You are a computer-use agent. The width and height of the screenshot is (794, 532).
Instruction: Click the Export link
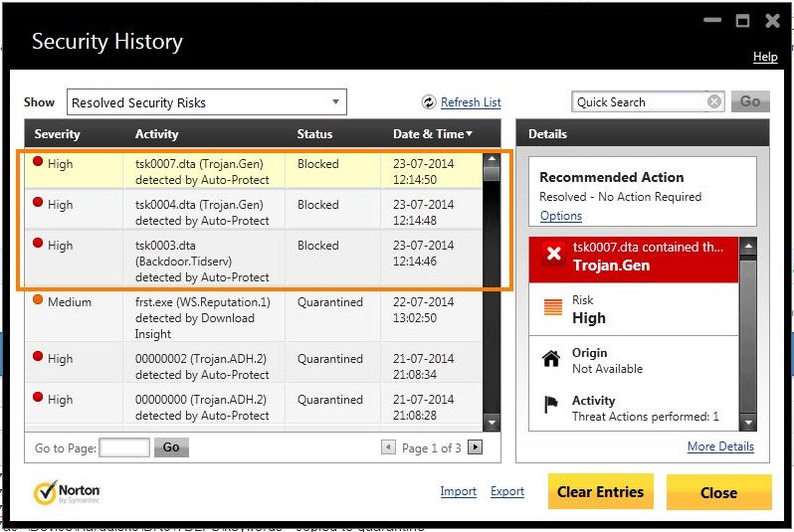pyautogui.click(x=506, y=491)
